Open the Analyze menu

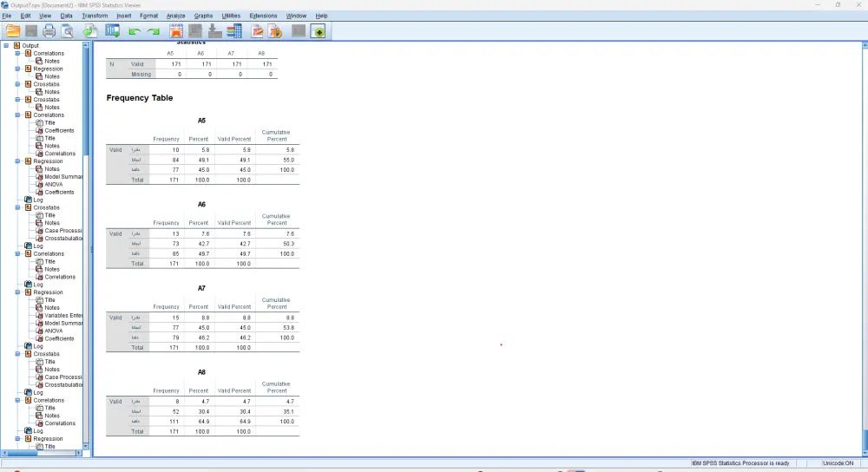(x=176, y=16)
